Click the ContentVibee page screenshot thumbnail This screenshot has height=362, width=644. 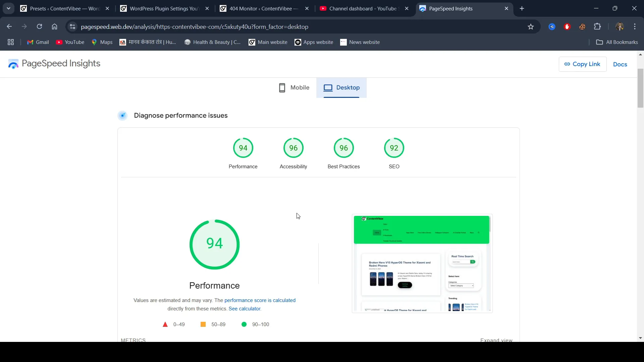pos(422,263)
